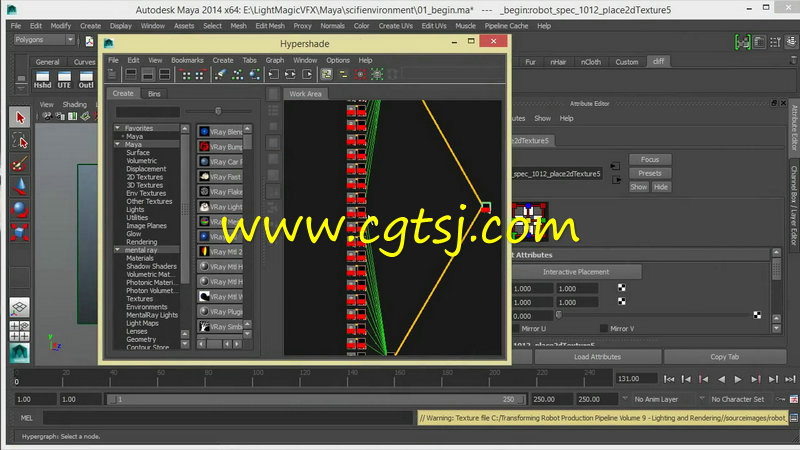Screen dimensions: 800x450
Task: Show top tabs only in Hypershade
Action: pyautogui.click(x=131, y=74)
